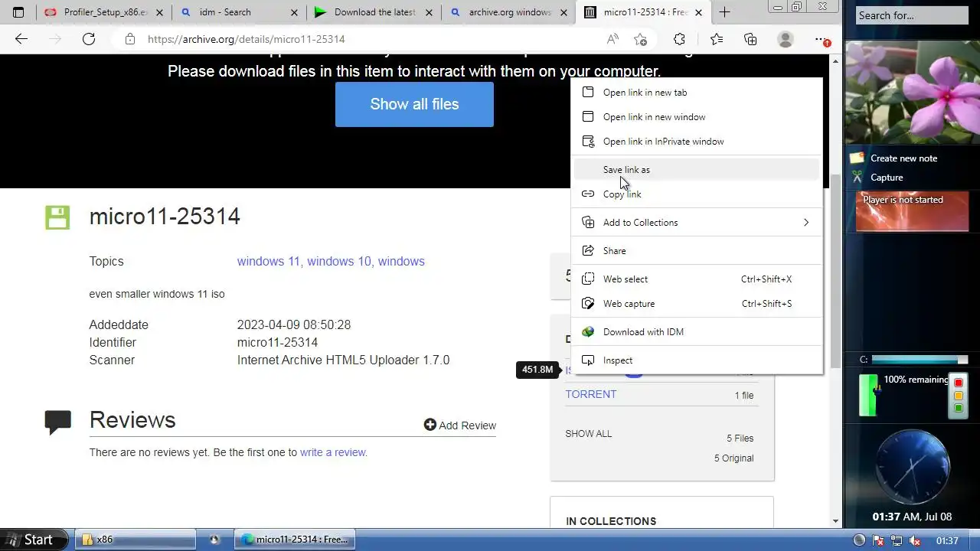Open the TORRENT download link

click(x=591, y=394)
